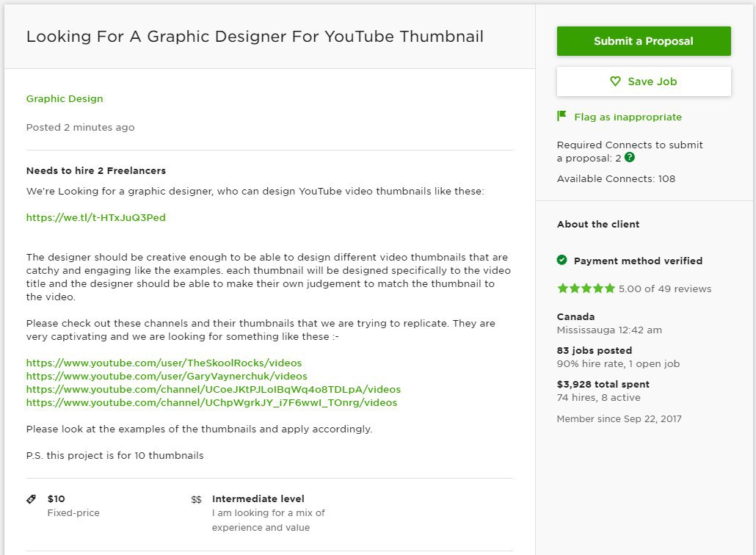
Task: Open the Graphic Design category link
Action: click(65, 98)
